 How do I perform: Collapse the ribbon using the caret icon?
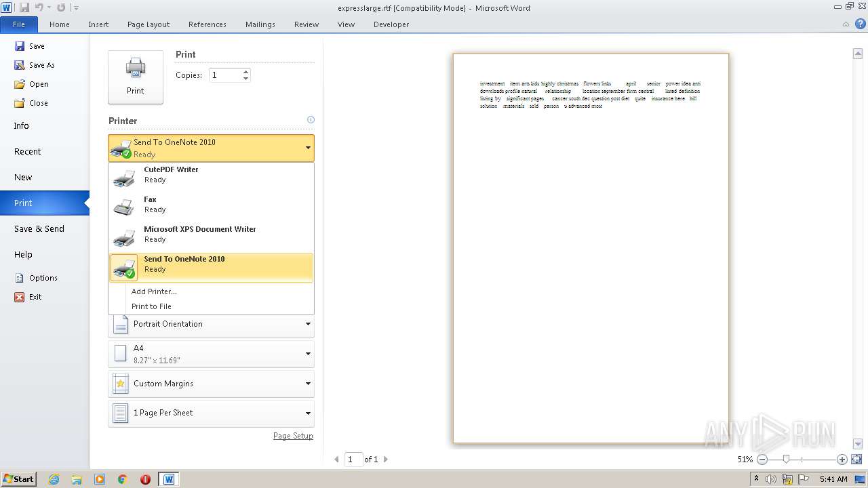(846, 24)
